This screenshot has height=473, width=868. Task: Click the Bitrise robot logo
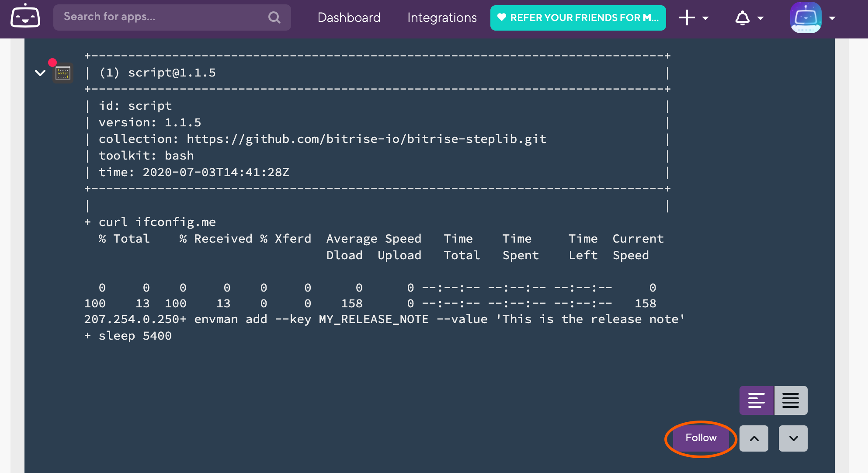[x=25, y=17]
